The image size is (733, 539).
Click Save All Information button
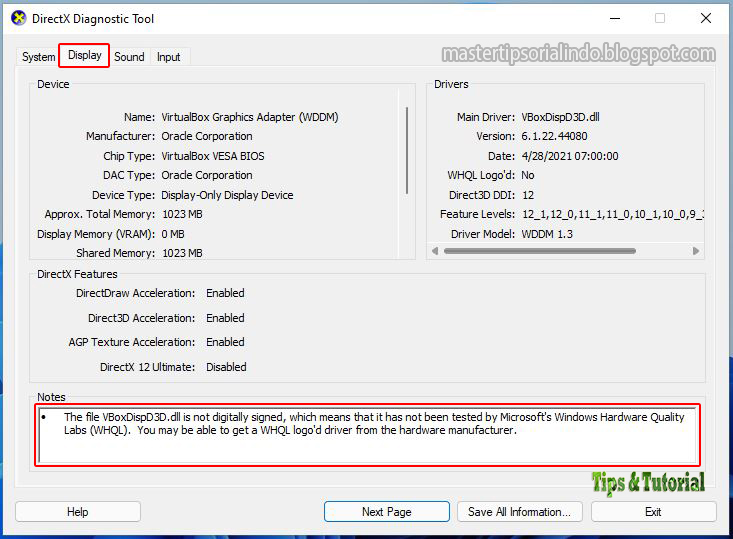[x=519, y=512]
